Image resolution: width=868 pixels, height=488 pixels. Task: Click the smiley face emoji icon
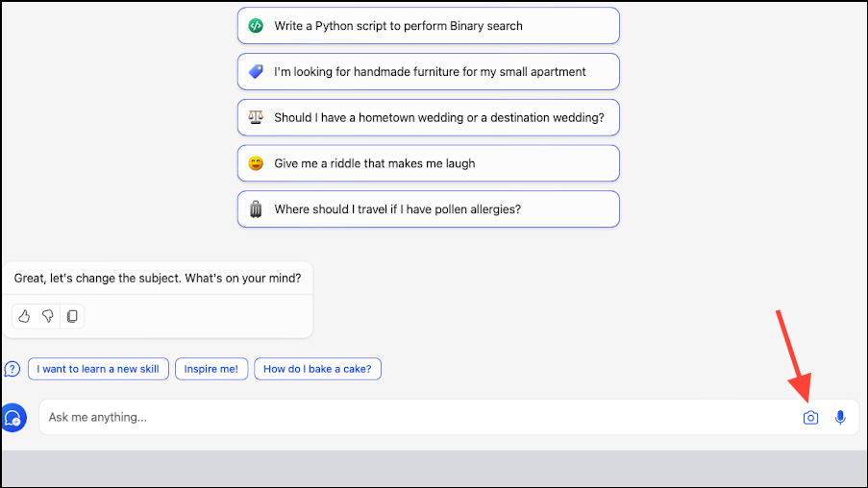click(256, 163)
